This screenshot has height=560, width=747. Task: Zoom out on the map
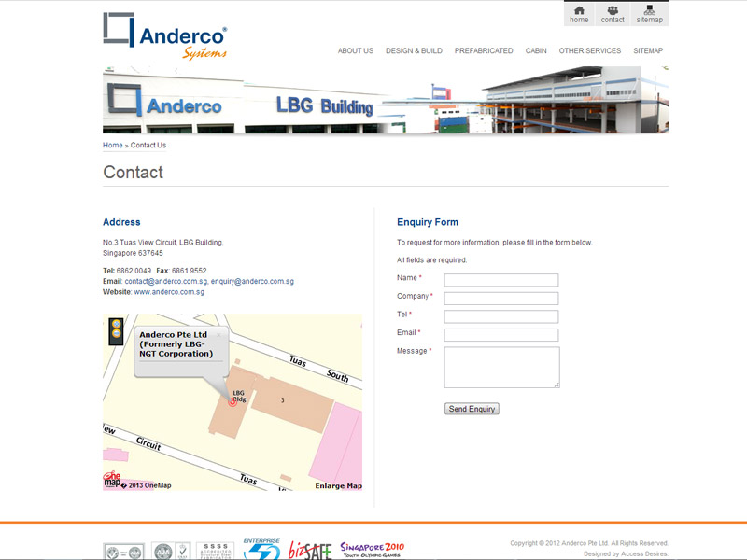[116, 334]
